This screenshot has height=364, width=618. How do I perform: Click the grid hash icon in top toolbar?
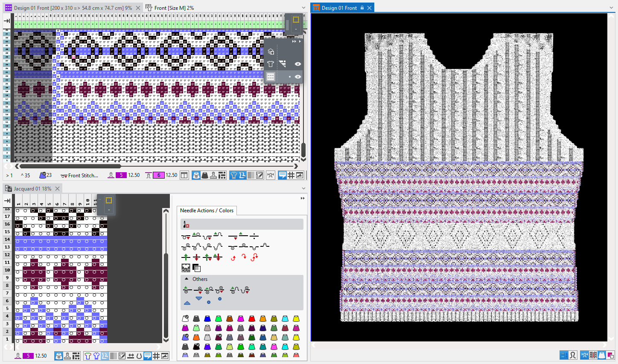point(291,175)
